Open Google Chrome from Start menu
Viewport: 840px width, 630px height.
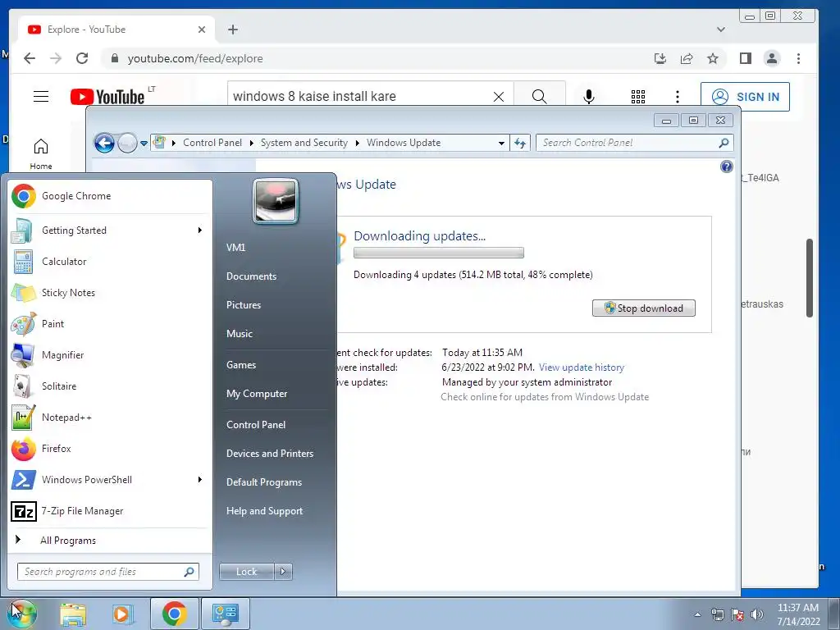110,196
